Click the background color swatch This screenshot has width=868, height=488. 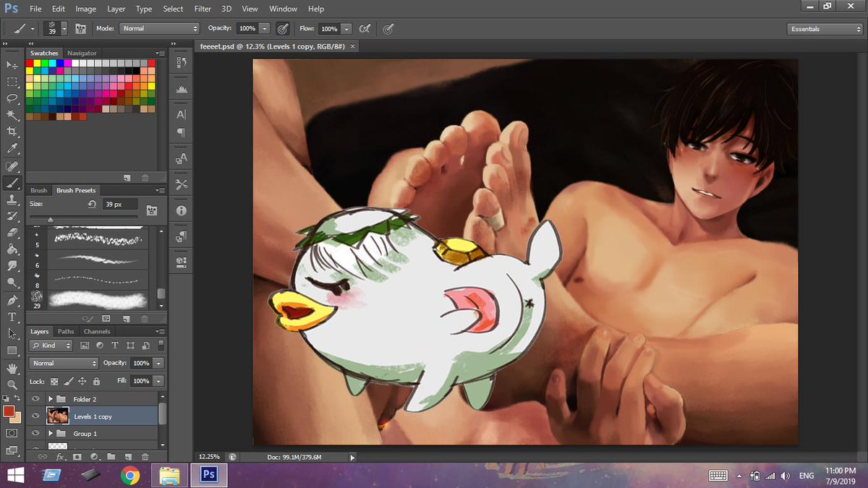click(16, 418)
